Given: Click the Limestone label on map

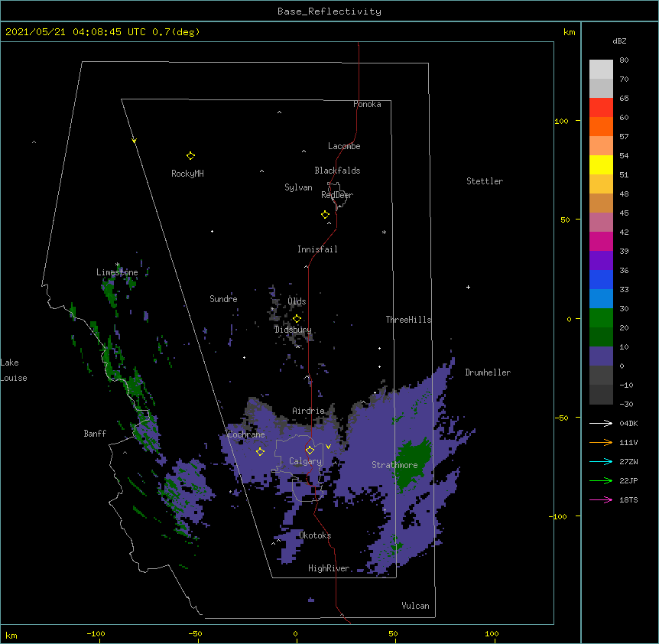Looking at the screenshot, I should 117,272.
